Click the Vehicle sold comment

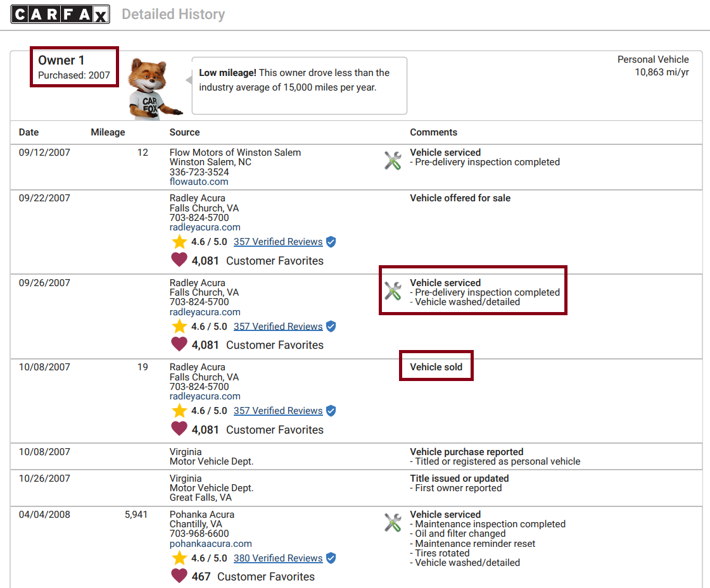[x=436, y=367]
